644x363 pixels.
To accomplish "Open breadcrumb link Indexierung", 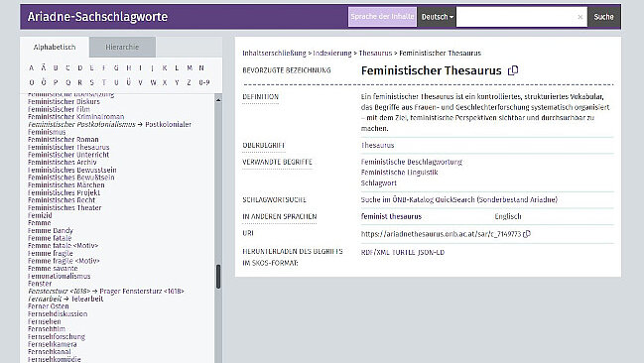I will tap(332, 53).
